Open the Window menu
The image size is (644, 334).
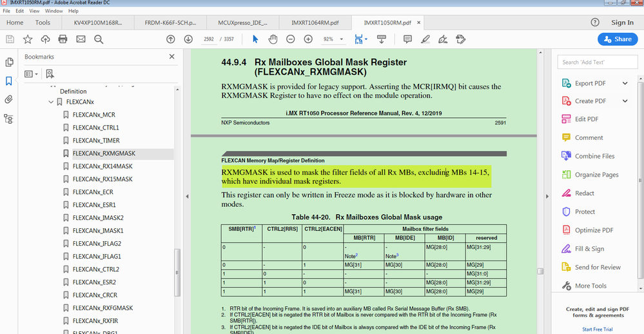click(54, 11)
